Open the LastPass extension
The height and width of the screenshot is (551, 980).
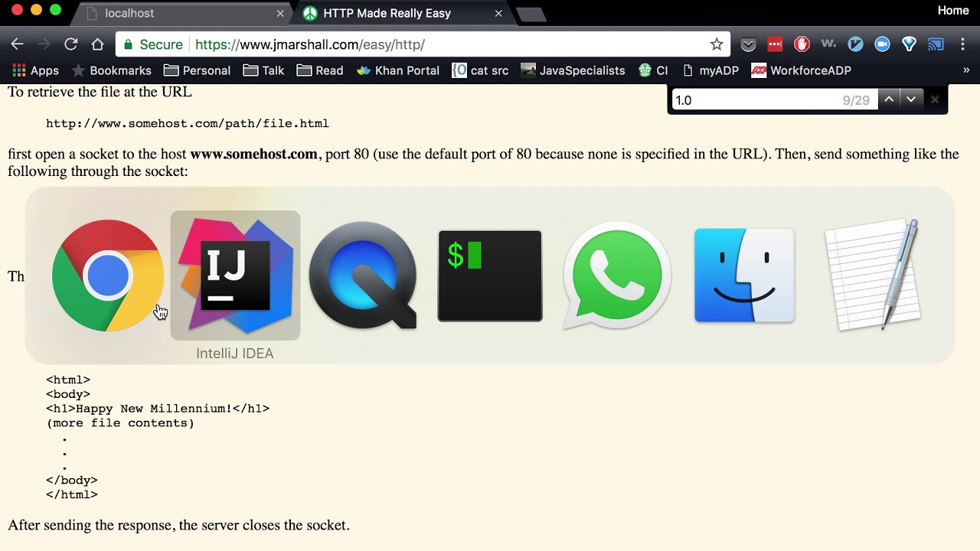pyautogui.click(x=775, y=44)
